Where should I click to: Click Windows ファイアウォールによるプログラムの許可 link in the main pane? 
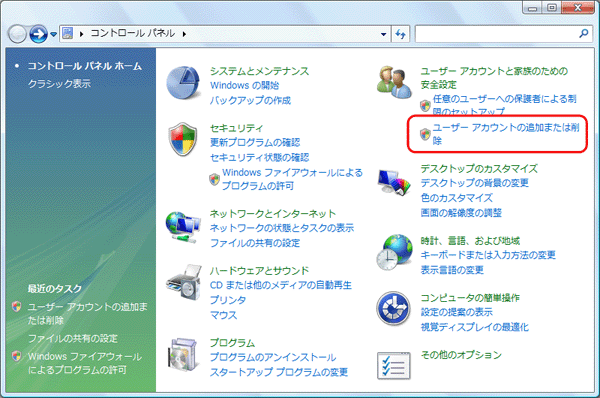pyautogui.click(x=292, y=179)
